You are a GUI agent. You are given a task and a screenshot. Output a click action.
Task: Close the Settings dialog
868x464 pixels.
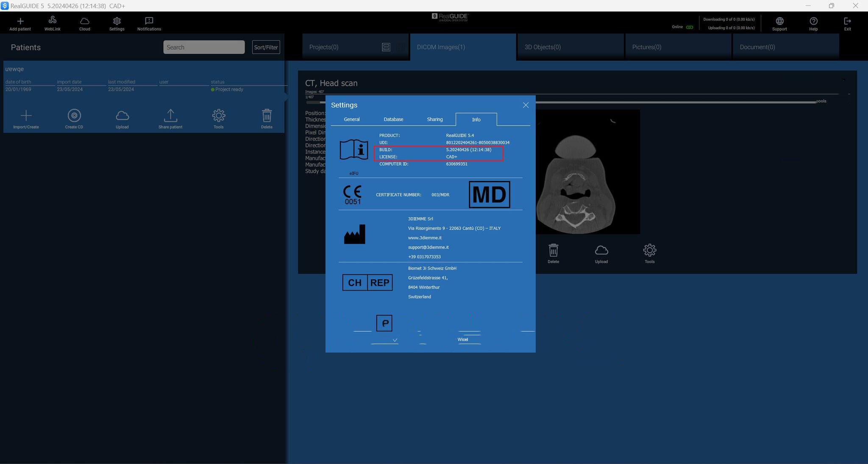[526, 105]
